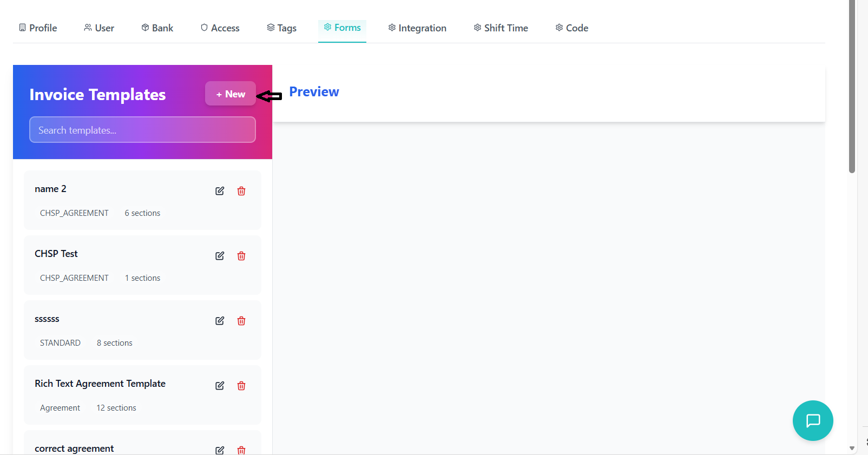Screen dimensions: 868x455
Task: Delete the CHSP Test template
Action: pyautogui.click(x=241, y=256)
